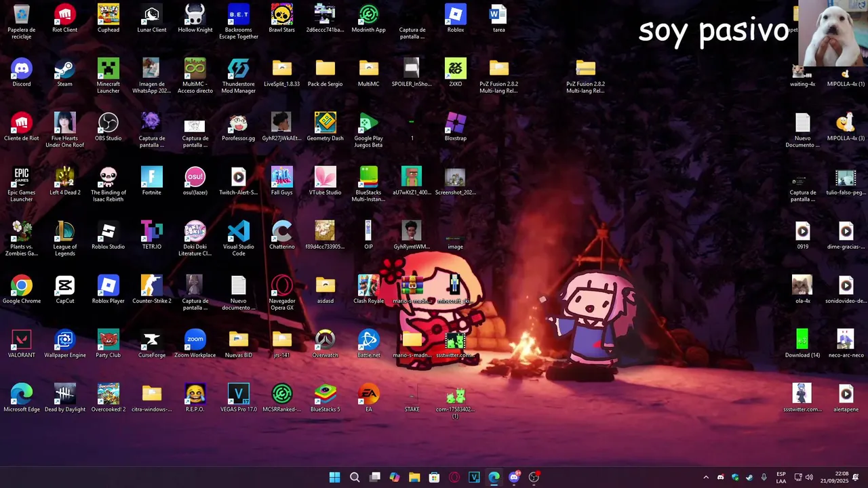Open VEGAS Pro 17.0 desktop shortcut
The width and height of the screenshot is (868, 488).
pos(239,398)
